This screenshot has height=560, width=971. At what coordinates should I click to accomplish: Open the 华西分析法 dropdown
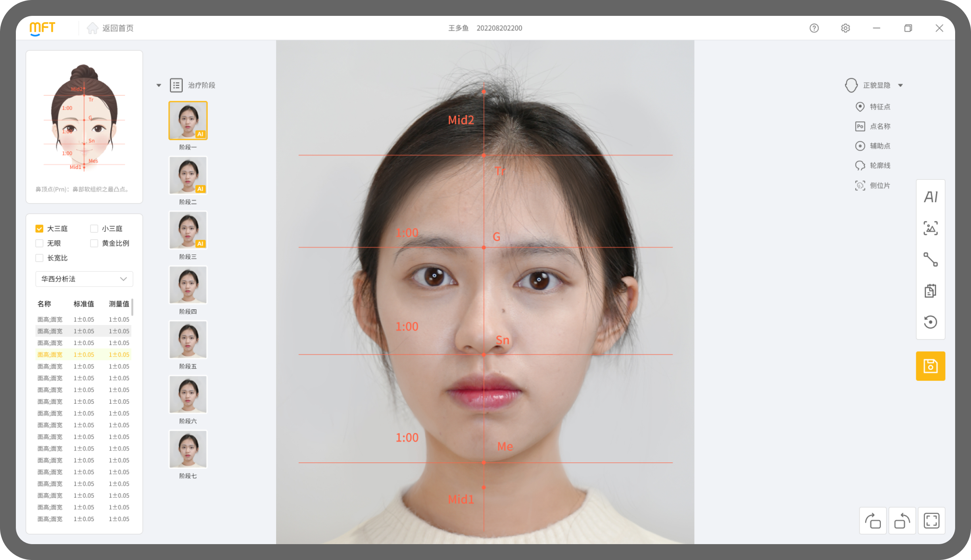point(84,279)
